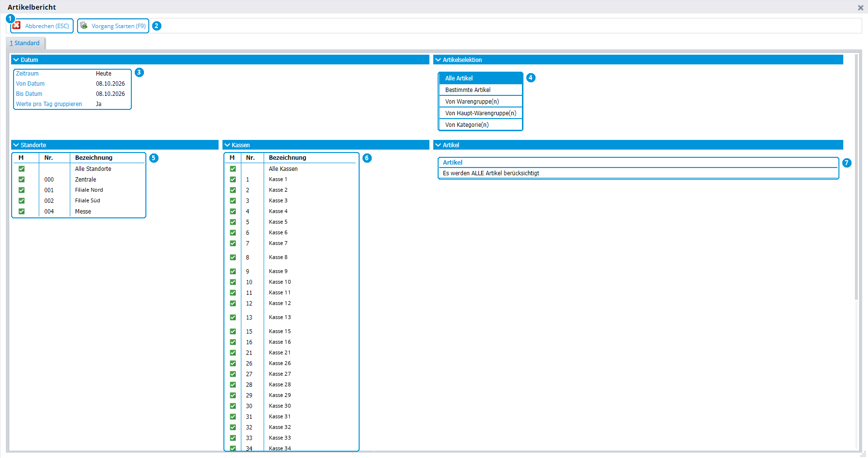Click Werte pro Tag gruppieren value Ja
This screenshot has height=458, width=868.
coord(99,104)
